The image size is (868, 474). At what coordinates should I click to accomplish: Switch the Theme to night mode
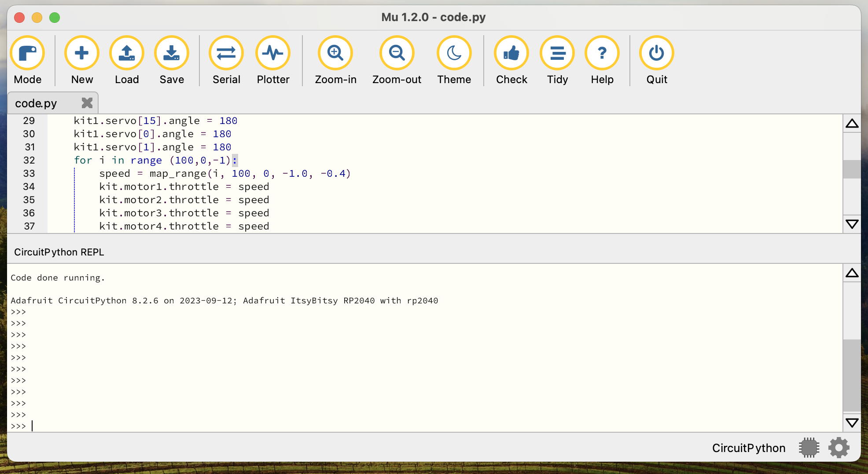pos(454,54)
